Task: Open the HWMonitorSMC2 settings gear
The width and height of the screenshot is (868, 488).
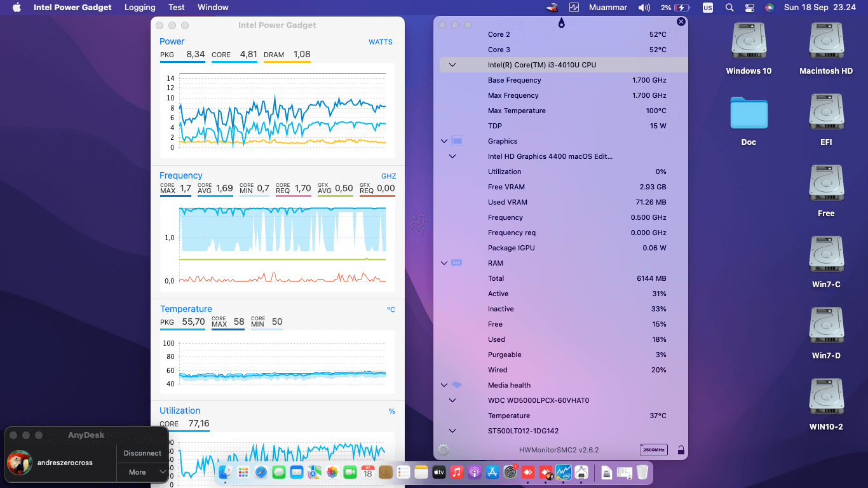Action: pos(444,450)
